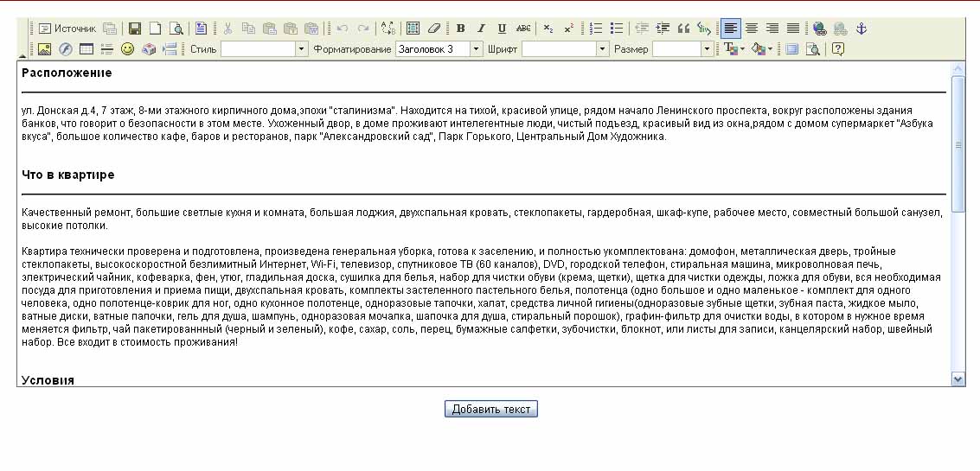Insert a bulleted list
The image size is (980, 471).
point(617,29)
